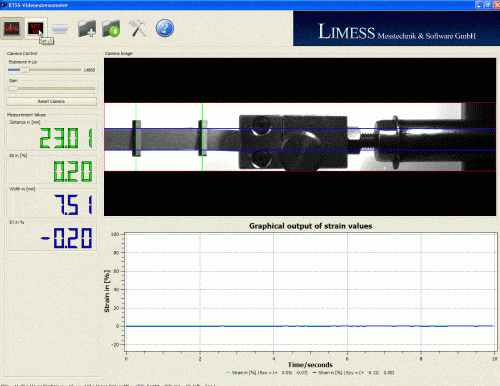The width and height of the screenshot is (500, 386).
Task: Click the Gain slider handle
Action: coord(13,89)
